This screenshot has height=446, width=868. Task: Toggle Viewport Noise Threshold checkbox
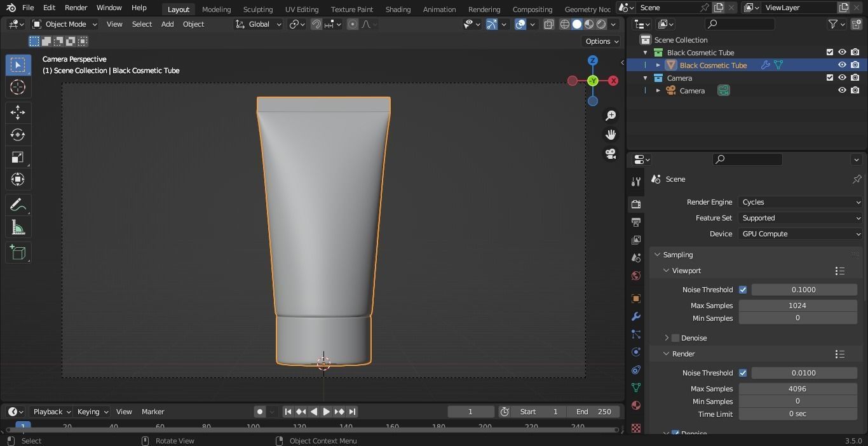click(x=743, y=290)
